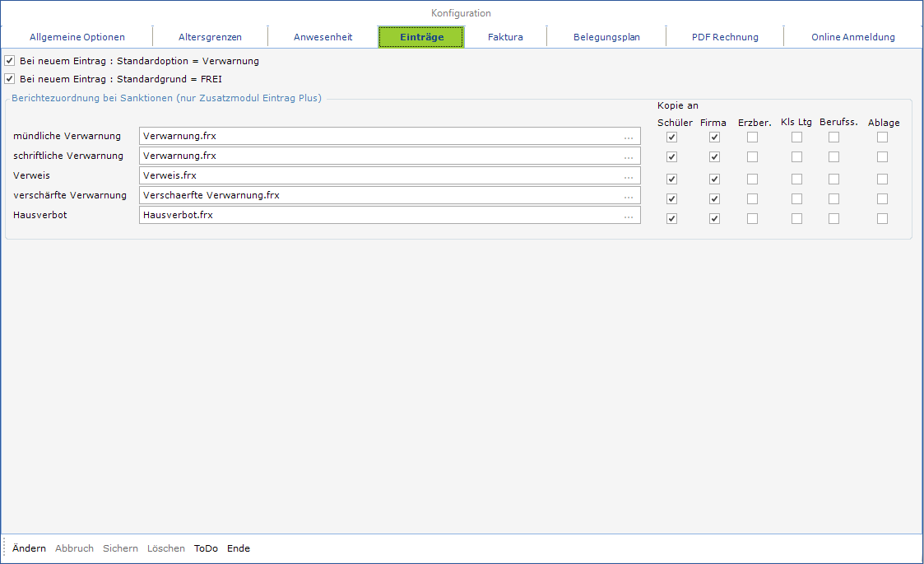
Task: Switch to Allgemeine Optionen tab
Action: (x=77, y=37)
